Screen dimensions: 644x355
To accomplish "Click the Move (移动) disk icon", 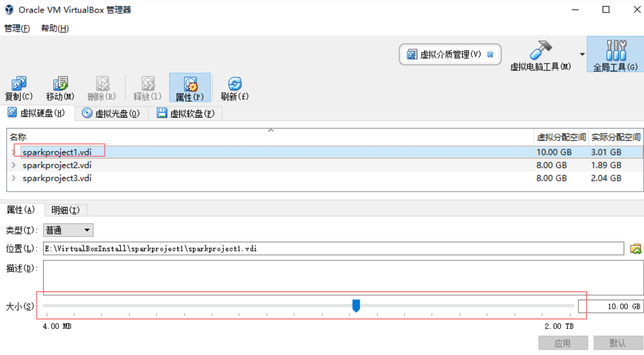I will (60, 84).
